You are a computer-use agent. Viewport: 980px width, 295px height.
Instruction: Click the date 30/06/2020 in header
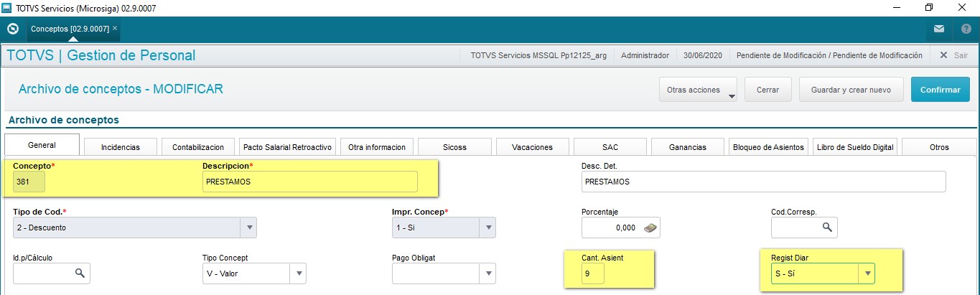coord(702,55)
